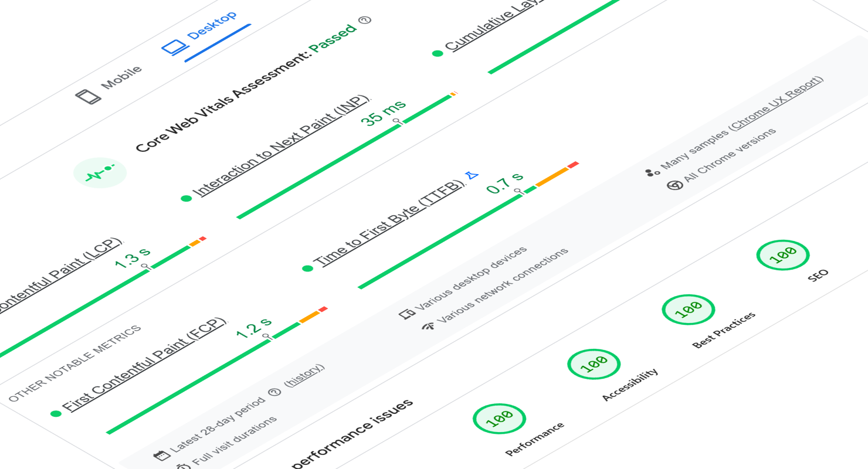Screen dimensions: 868x469
Task: Click the Chrome icon beside All Chrome versions
Action: coord(674,185)
